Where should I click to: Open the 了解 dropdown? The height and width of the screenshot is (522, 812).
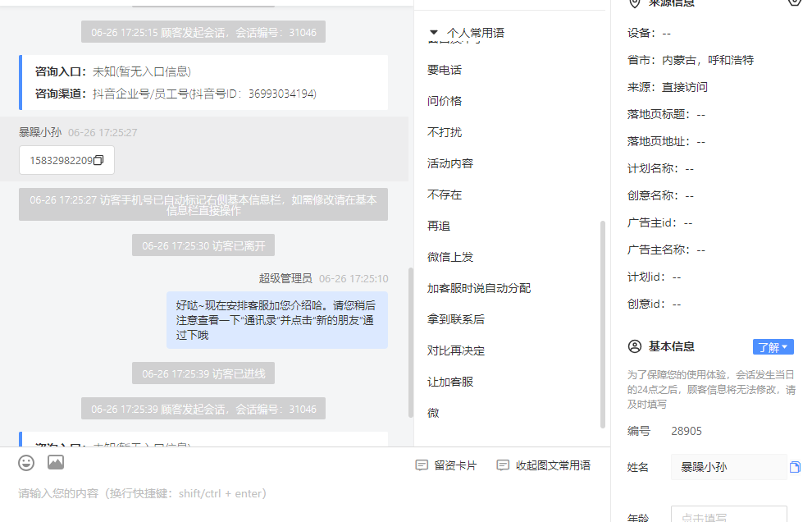[x=773, y=347]
